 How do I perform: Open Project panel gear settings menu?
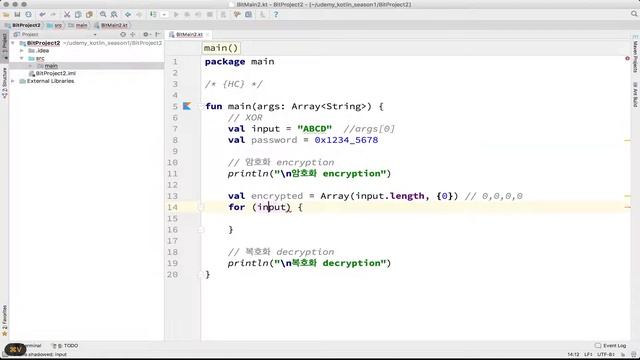click(146, 35)
